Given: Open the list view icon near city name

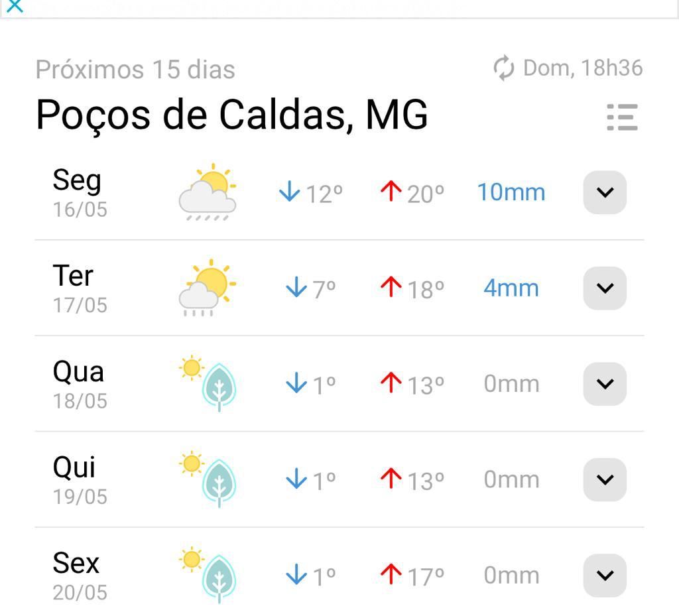Looking at the screenshot, I should (622, 117).
